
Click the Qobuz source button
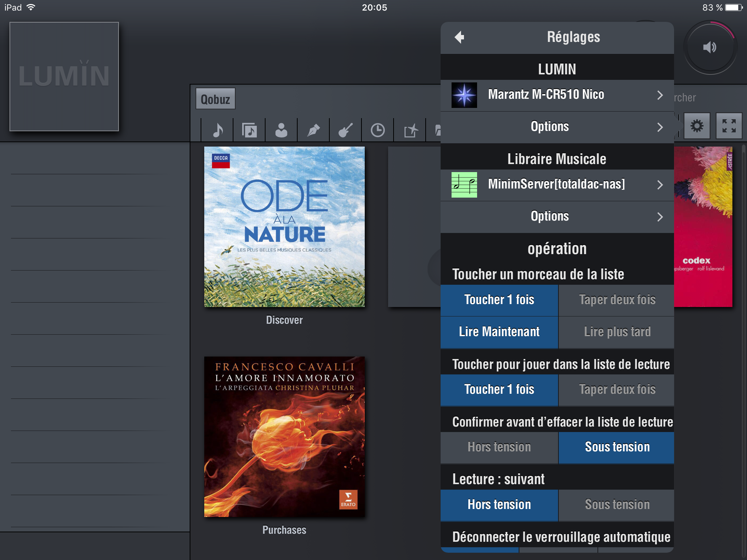pos(215,99)
